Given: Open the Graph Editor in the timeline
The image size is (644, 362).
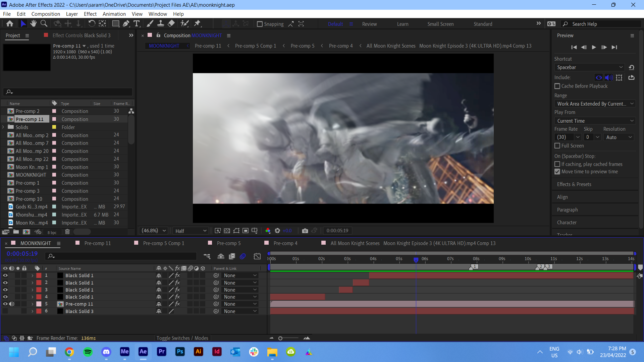Looking at the screenshot, I should point(257,256).
